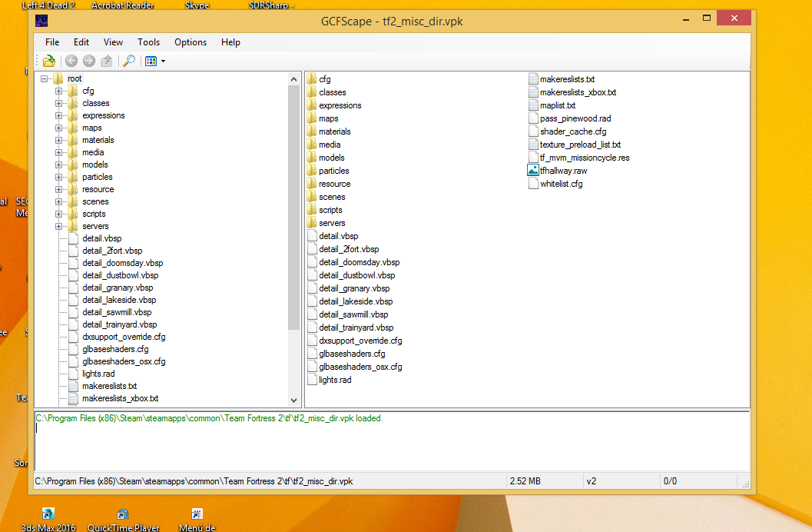Open the view style dropdown arrow

coord(163,62)
